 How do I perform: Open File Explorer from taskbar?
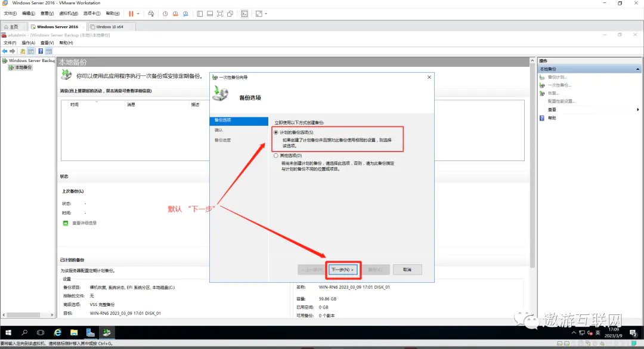click(74, 332)
